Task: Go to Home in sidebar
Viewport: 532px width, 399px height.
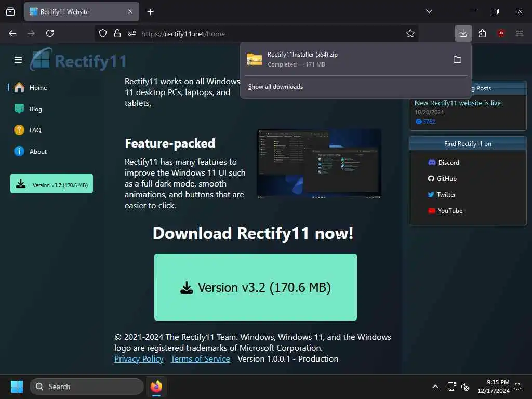Action: pyautogui.click(x=38, y=87)
